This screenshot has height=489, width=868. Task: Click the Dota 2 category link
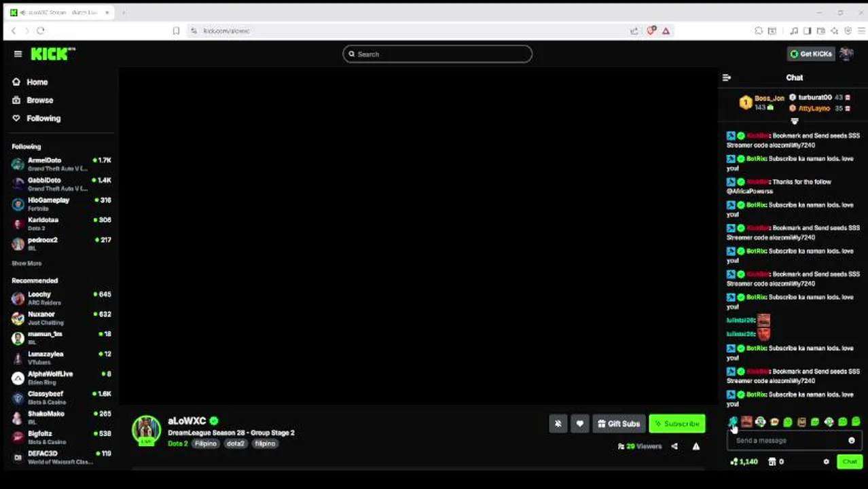click(x=177, y=444)
